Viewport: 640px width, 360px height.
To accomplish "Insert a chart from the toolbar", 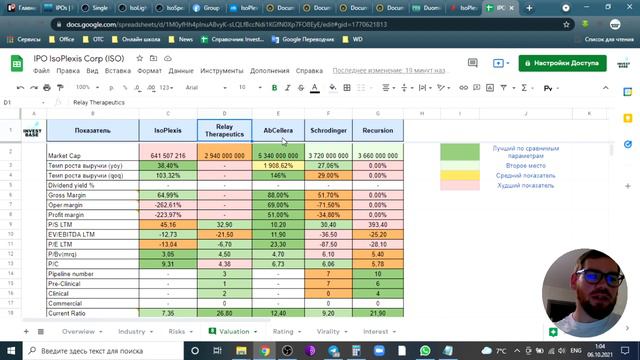I will pyautogui.click(x=490, y=88).
